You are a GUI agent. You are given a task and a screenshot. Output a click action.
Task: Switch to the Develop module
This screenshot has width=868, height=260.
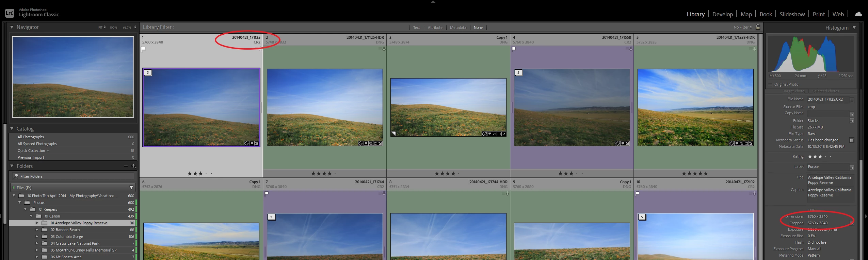(722, 14)
